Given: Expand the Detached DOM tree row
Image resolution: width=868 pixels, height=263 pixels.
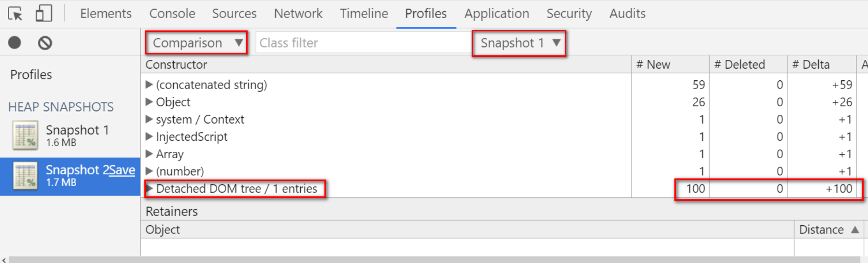Looking at the screenshot, I should point(149,188).
